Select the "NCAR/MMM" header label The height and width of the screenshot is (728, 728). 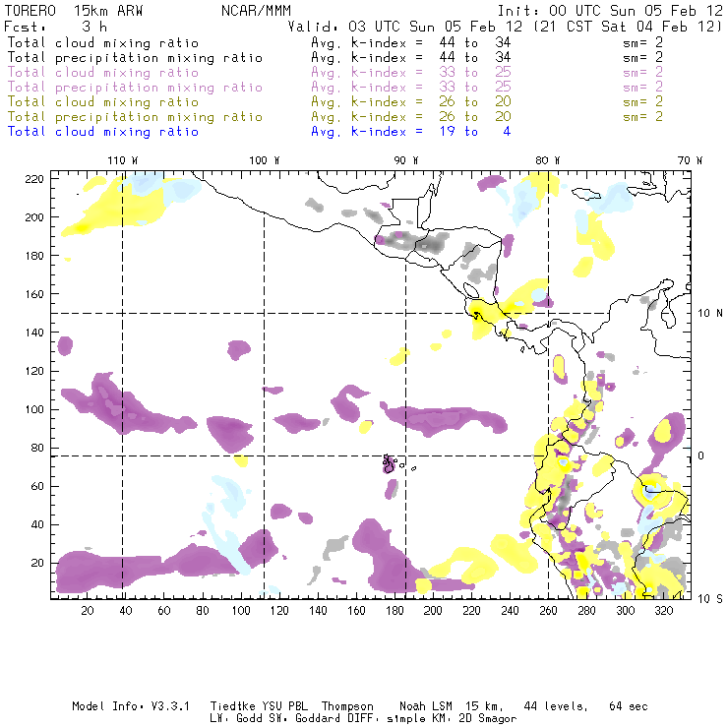[257, 11]
